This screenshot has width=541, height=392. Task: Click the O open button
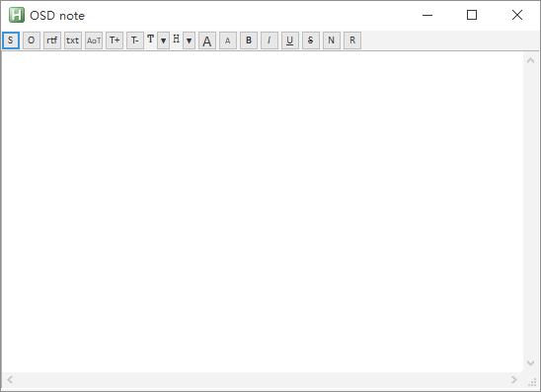32,40
